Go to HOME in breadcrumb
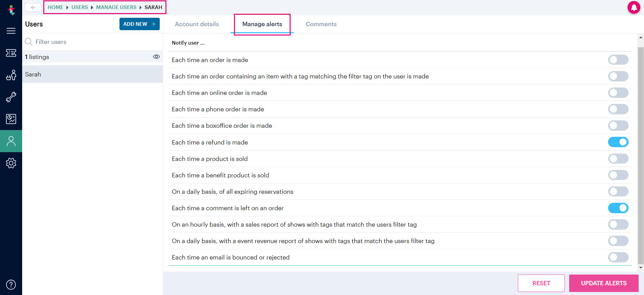This screenshot has height=295, width=644. tap(55, 7)
